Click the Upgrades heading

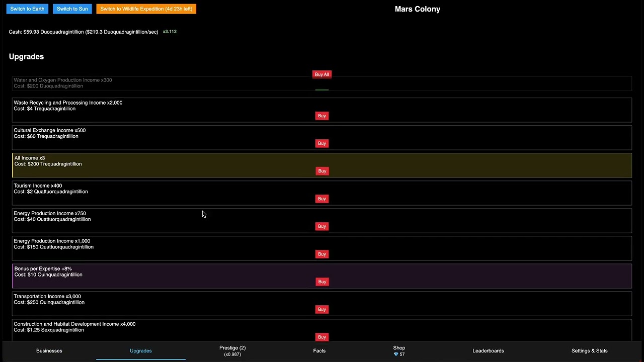pyautogui.click(x=26, y=56)
